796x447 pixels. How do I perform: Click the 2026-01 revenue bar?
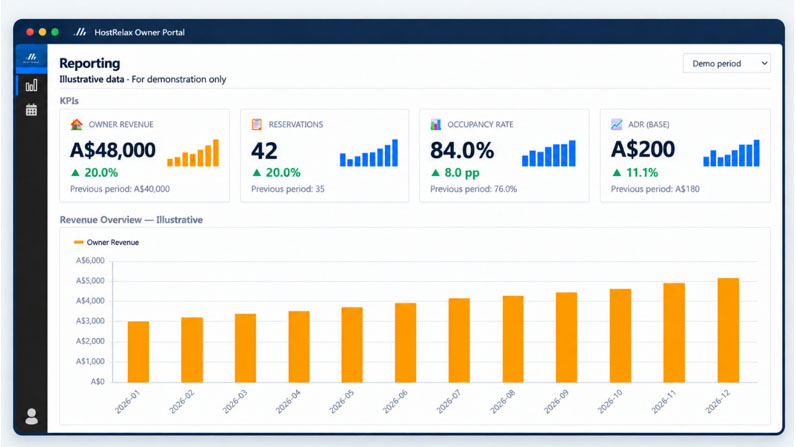(x=138, y=352)
